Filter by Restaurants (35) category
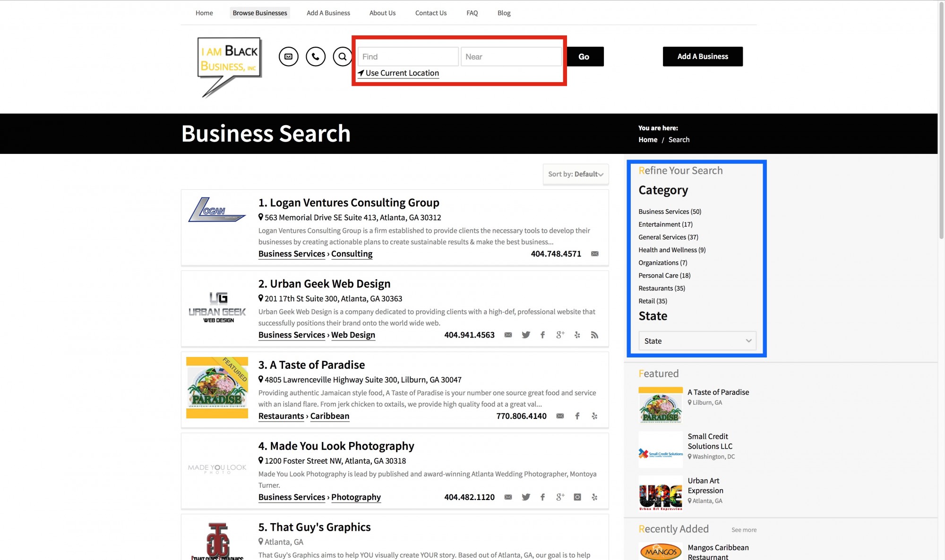 pos(661,288)
